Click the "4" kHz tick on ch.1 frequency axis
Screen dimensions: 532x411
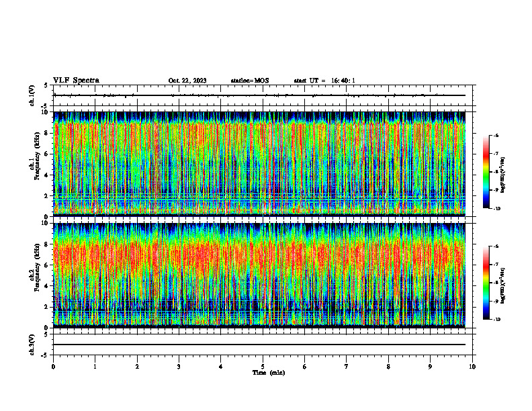[x=47, y=175]
